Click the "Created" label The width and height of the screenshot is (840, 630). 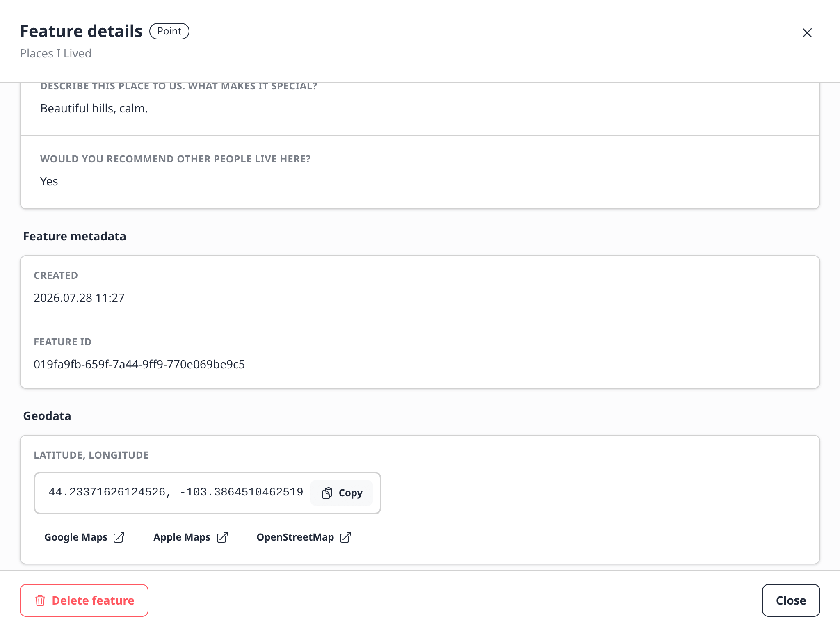[x=56, y=275]
